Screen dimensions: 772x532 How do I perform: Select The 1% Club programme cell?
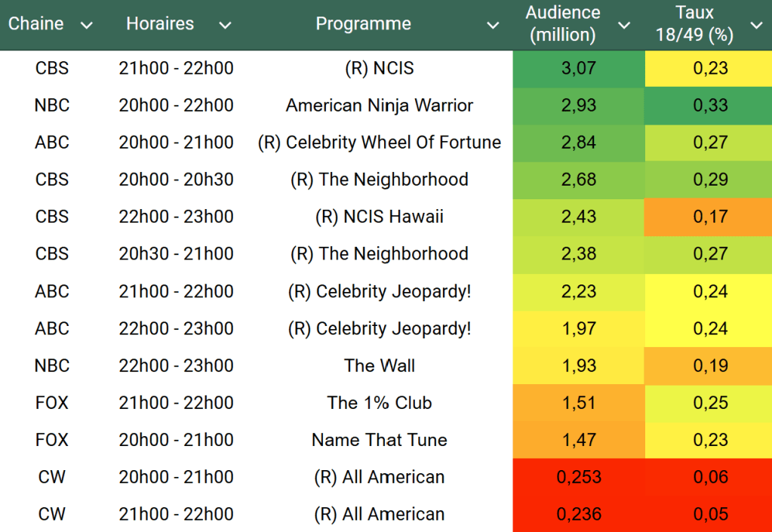click(379, 403)
